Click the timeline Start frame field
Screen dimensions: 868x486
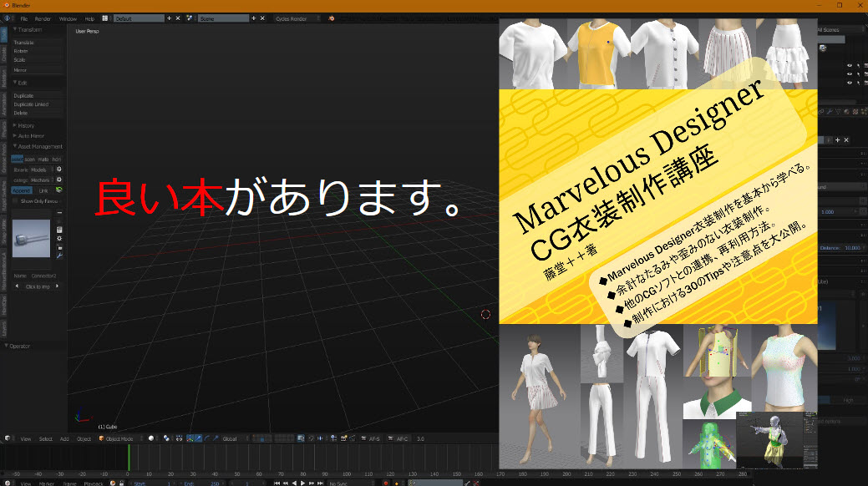pyautogui.click(x=154, y=483)
